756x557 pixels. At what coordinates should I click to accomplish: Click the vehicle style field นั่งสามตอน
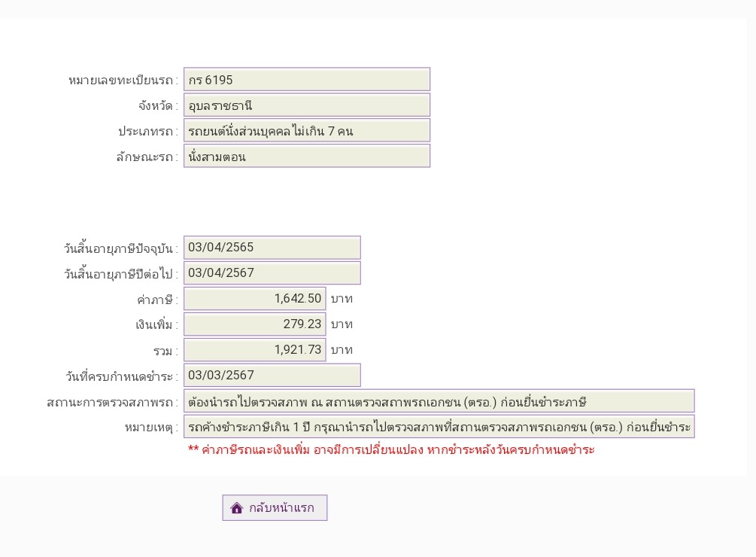pyautogui.click(x=307, y=157)
